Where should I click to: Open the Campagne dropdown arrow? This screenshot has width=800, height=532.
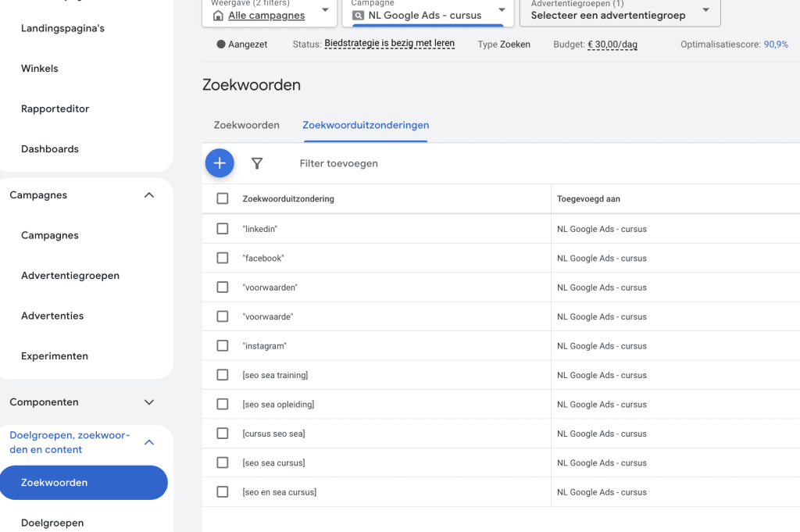click(502, 10)
